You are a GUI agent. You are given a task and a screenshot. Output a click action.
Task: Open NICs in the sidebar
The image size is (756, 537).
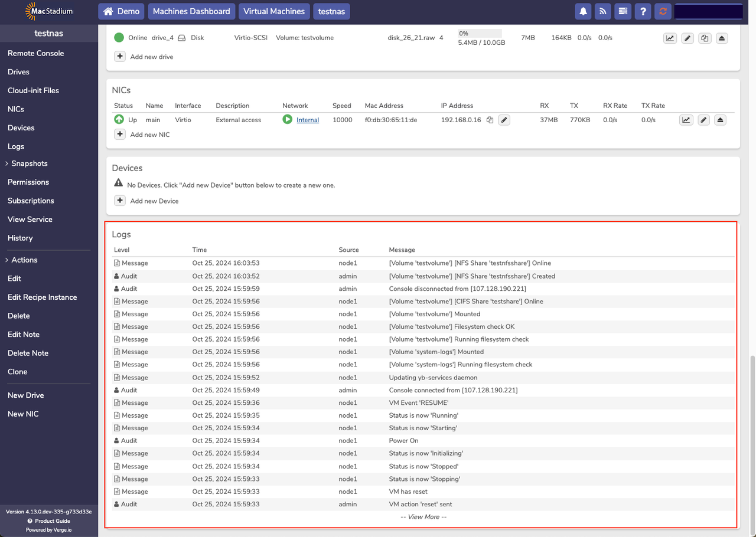tap(16, 109)
